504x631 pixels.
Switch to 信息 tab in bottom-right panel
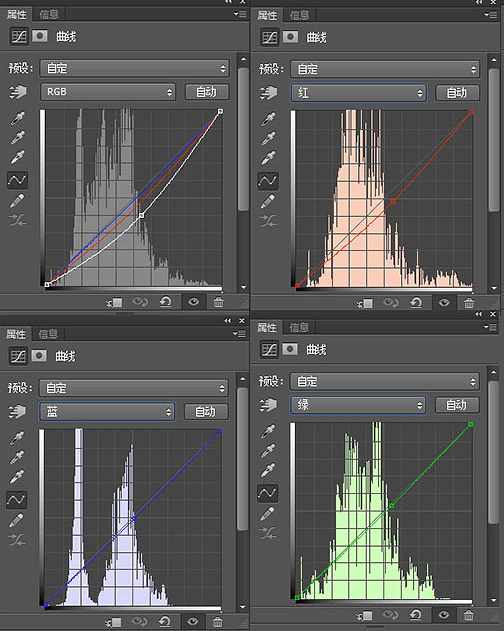[299, 327]
